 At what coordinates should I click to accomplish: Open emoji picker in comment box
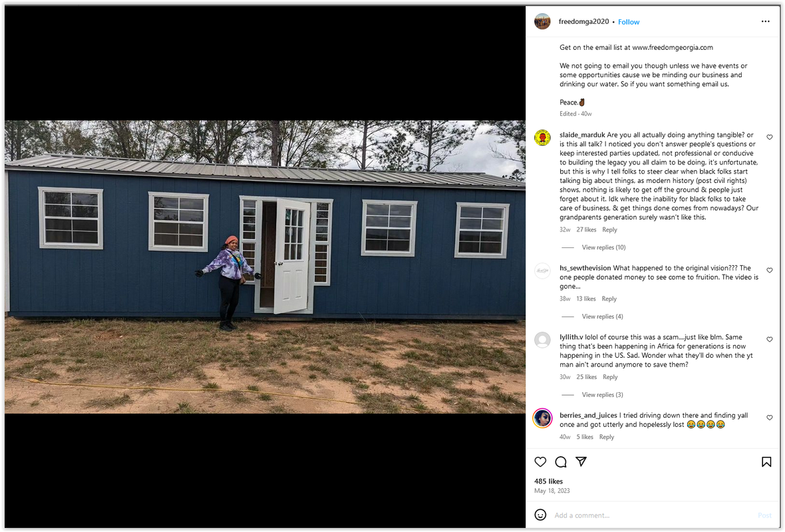pyautogui.click(x=540, y=515)
